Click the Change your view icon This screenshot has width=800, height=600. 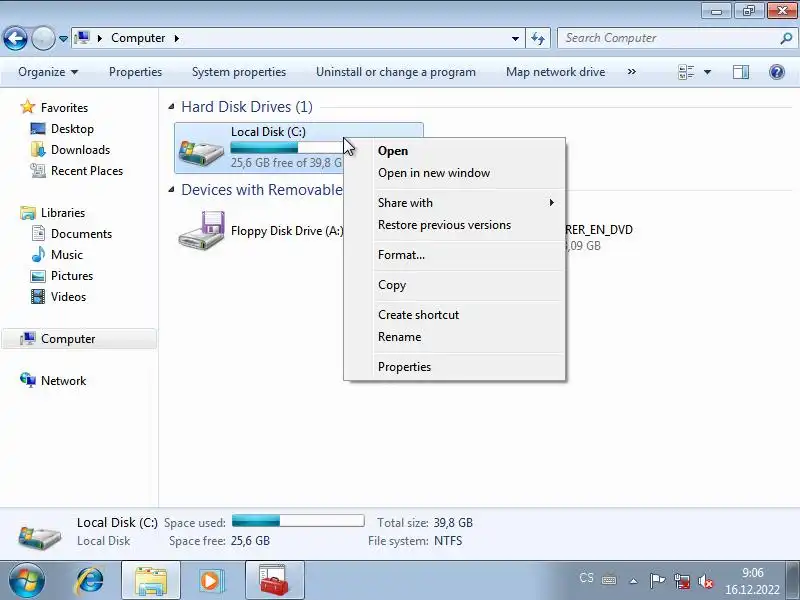[686, 72]
